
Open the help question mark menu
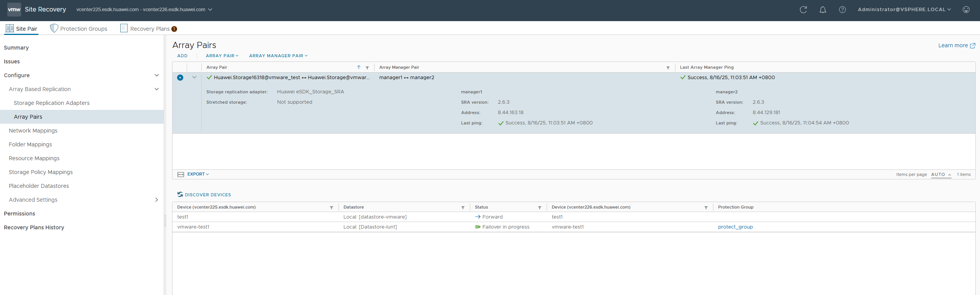coord(842,10)
